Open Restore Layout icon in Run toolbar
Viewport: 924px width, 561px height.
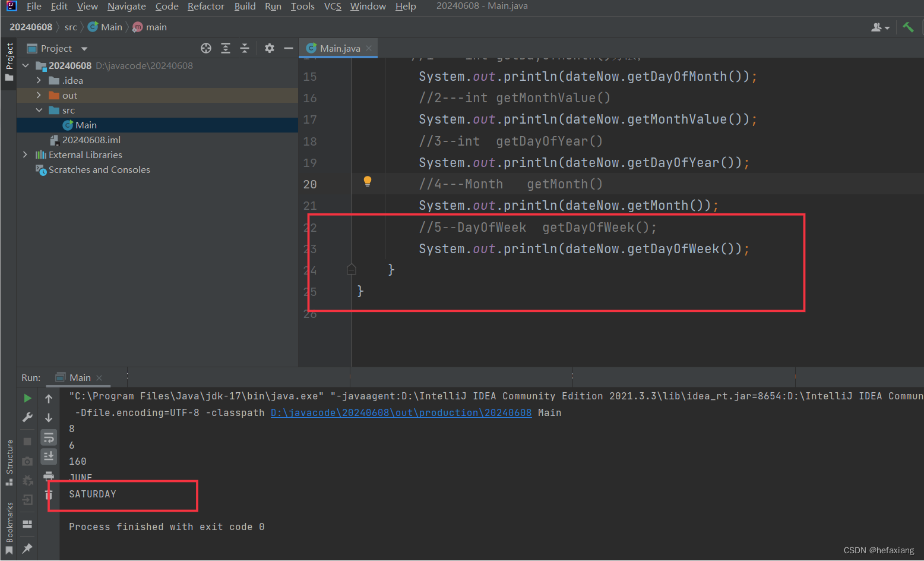[27, 524]
